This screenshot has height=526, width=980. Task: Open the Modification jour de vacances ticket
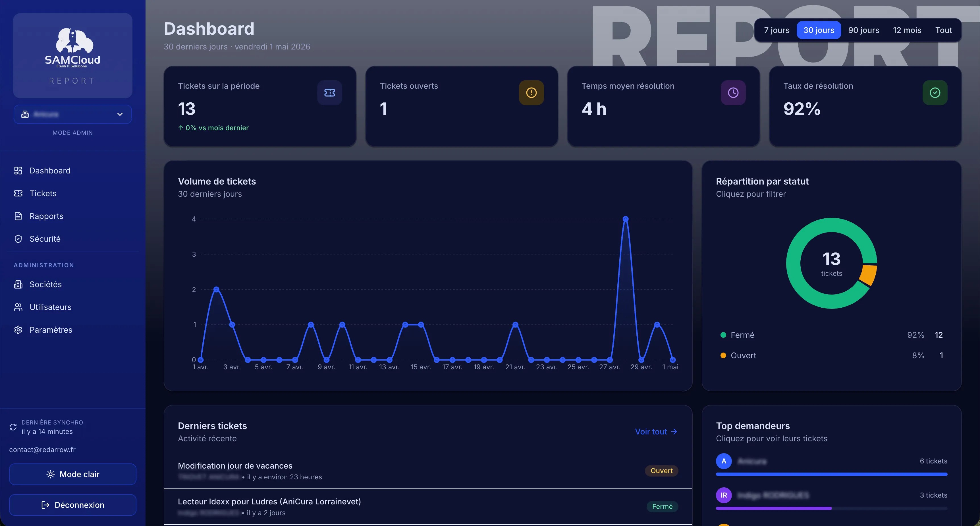coord(427,471)
